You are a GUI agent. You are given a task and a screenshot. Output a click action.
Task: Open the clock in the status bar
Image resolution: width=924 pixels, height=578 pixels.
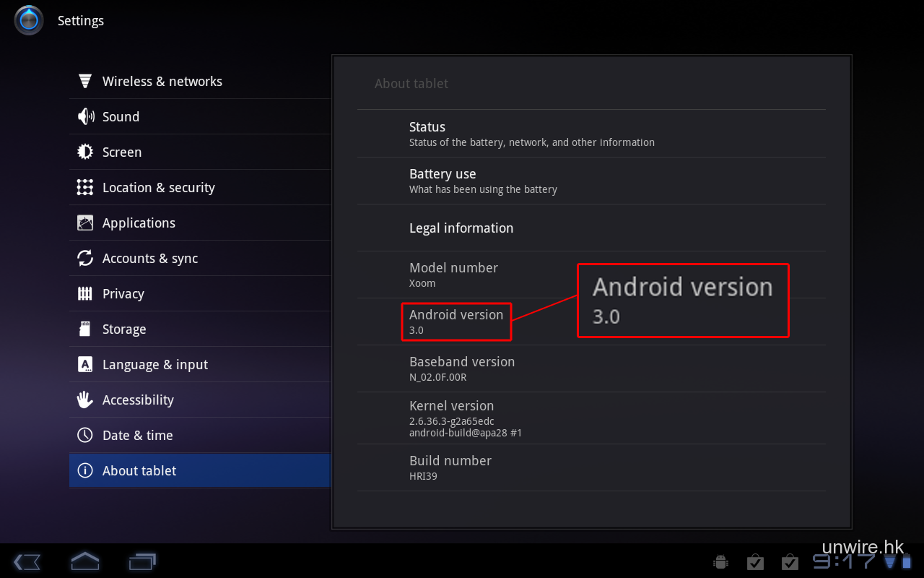845,562
